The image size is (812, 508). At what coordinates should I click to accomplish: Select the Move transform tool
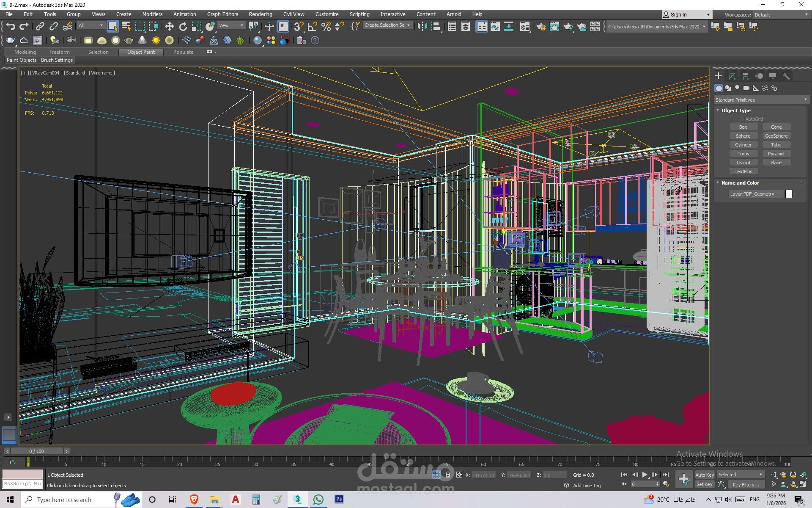pos(169,27)
